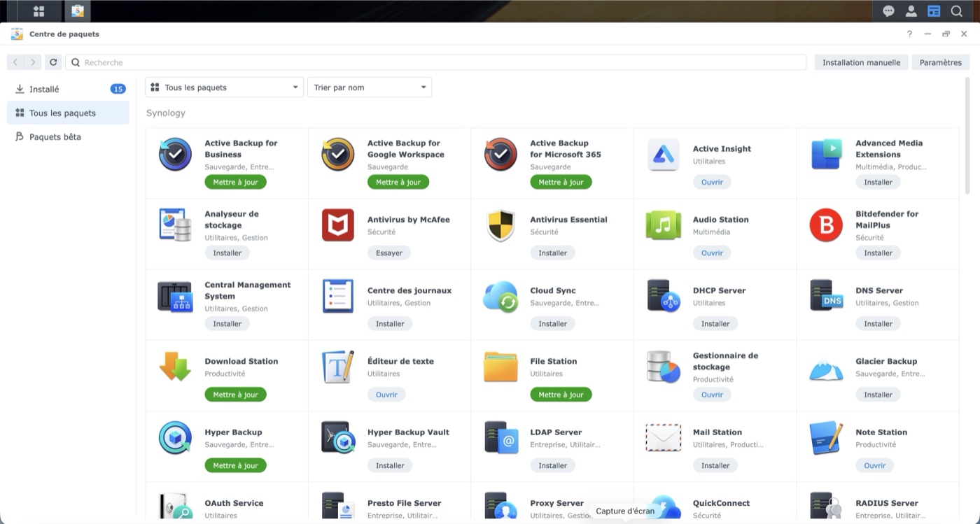Select Installé in the sidebar

(x=68, y=89)
